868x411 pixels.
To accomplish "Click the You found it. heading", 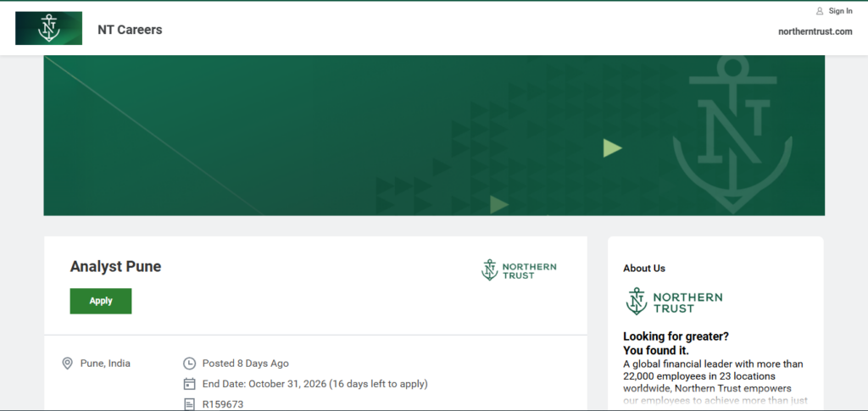I will point(656,351).
